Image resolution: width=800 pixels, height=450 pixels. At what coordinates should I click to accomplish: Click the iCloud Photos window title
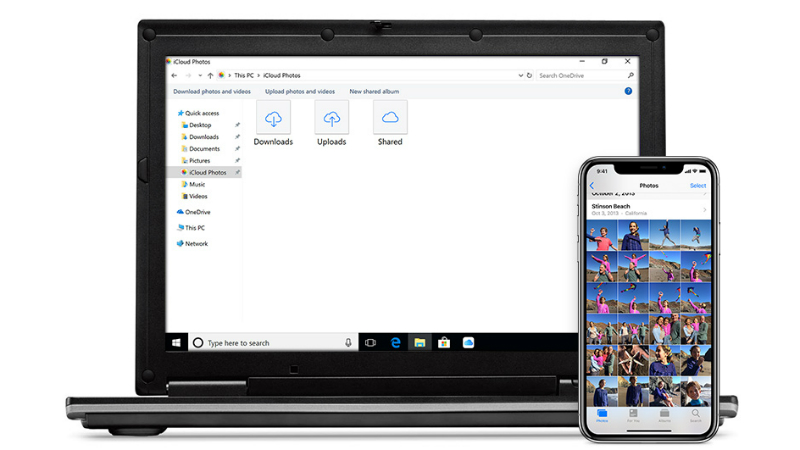(192, 62)
